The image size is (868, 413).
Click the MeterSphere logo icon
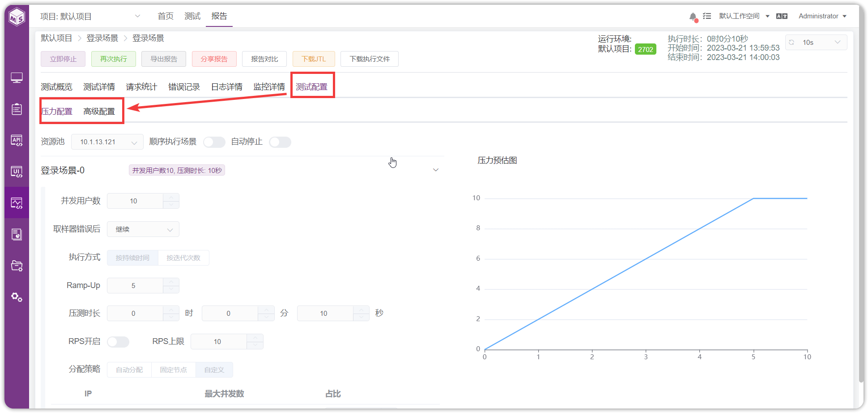17,17
